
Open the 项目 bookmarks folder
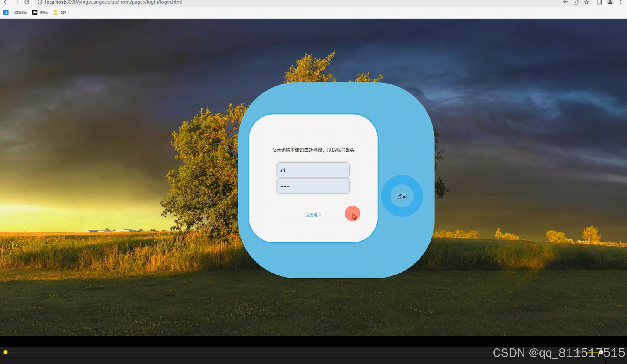click(61, 12)
